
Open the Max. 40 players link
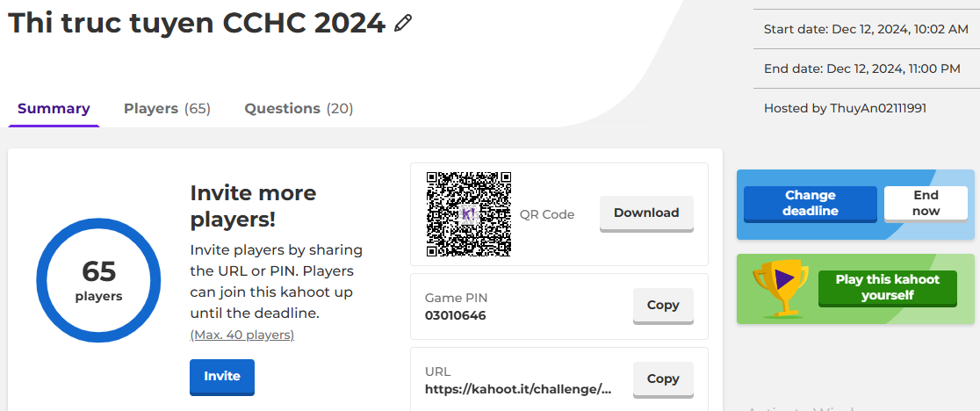(241, 335)
